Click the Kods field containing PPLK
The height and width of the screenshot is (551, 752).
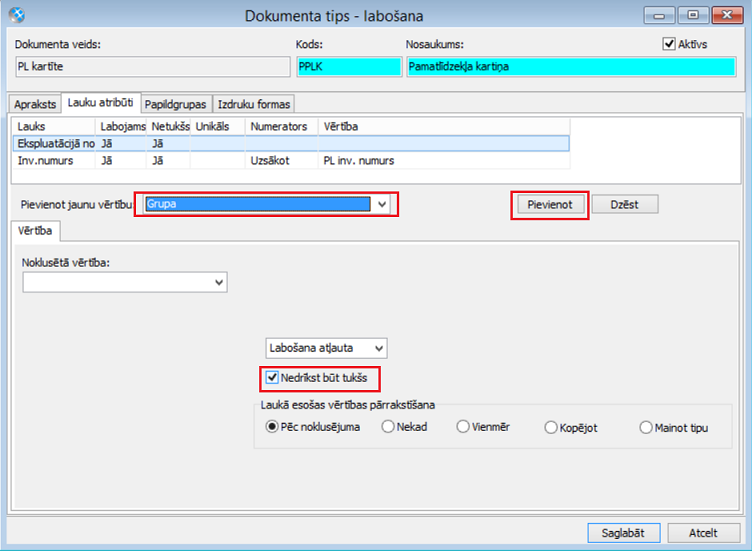[x=349, y=67]
